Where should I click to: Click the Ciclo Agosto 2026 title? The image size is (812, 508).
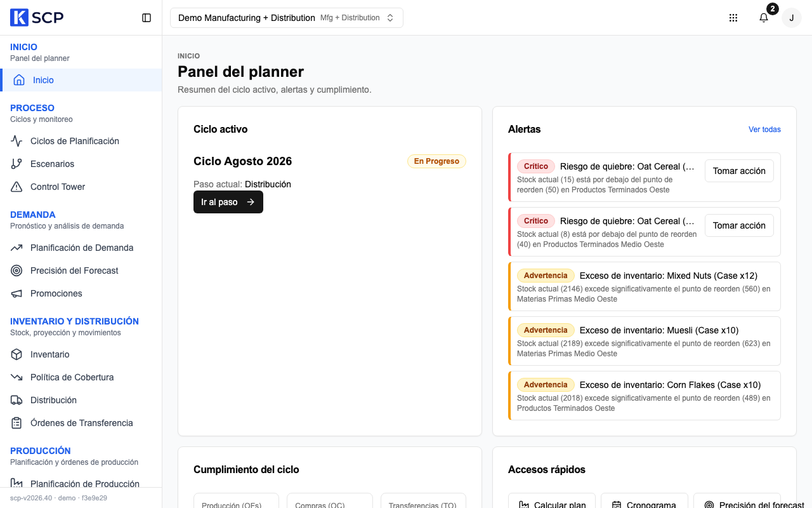(243, 161)
